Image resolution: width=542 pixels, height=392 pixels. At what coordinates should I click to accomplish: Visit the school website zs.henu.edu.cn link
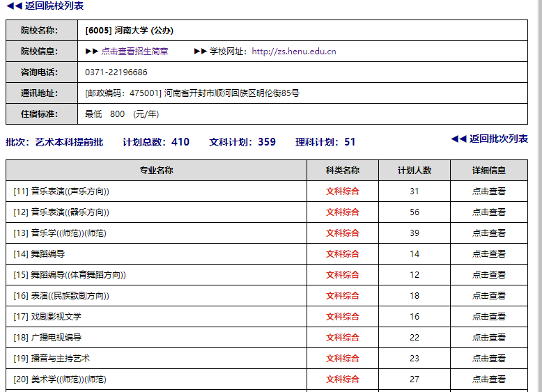click(293, 52)
